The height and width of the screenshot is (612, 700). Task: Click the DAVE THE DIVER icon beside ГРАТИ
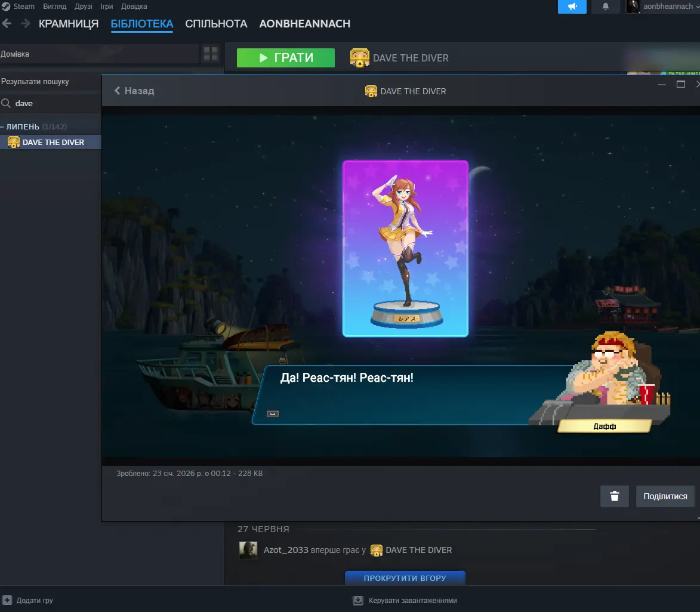click(359, 58)
